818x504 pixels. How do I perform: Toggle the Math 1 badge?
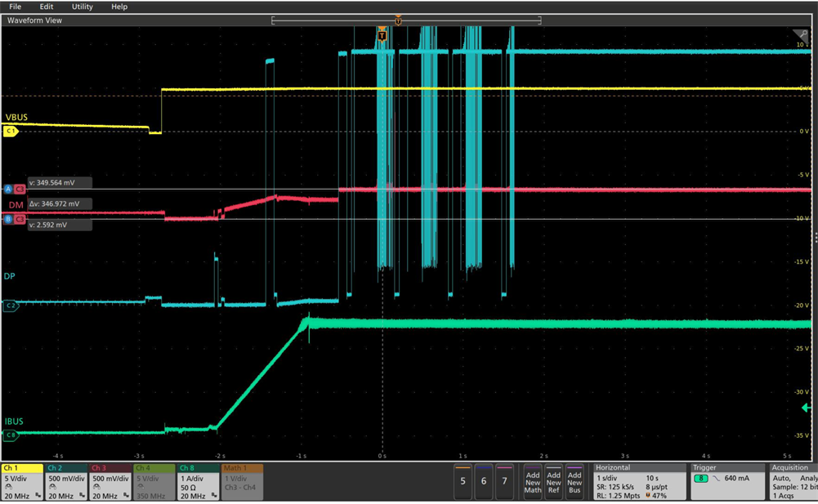click(x=241, y=481)
